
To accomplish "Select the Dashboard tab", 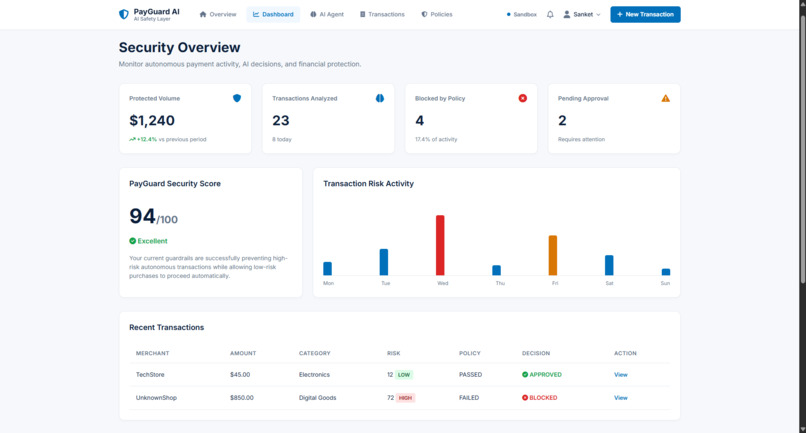I will click(273, 14).
